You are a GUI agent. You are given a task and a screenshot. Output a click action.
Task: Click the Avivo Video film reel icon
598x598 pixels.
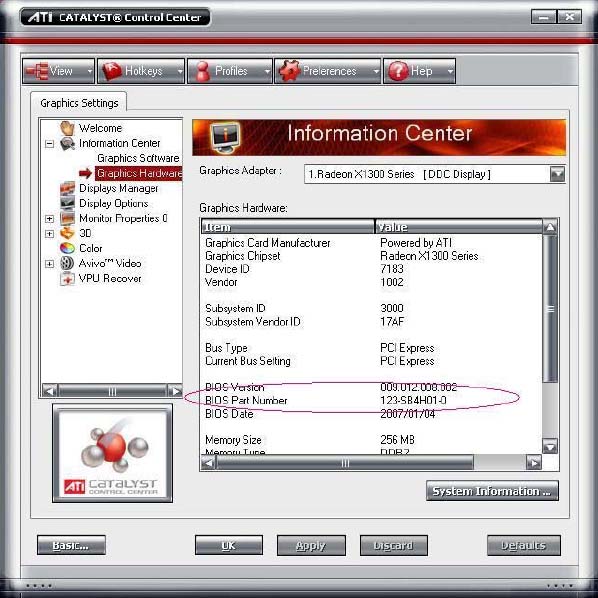pos(67,263)
